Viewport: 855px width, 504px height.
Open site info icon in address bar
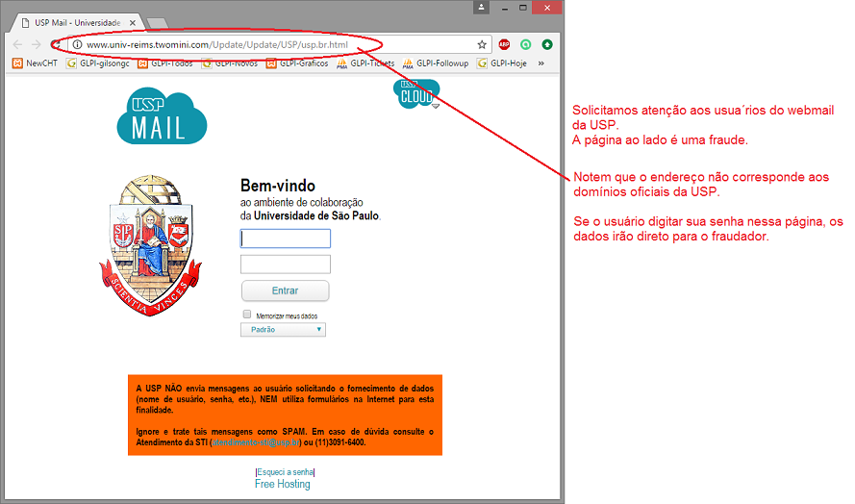coord(78,45)
